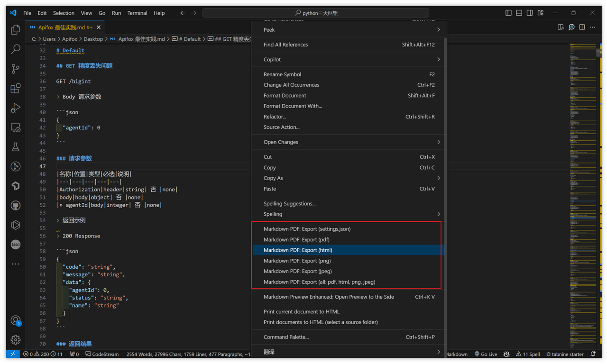This screenshot has height=364, width=607.
Task: Choose Command Palette...
Action: click(x=348, y=337)
